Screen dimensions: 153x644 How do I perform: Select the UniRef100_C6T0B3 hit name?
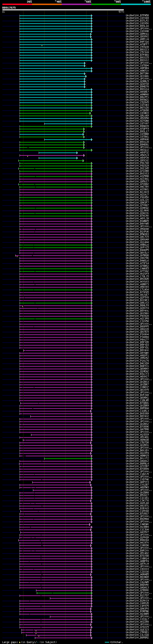[x=137, y=105]
